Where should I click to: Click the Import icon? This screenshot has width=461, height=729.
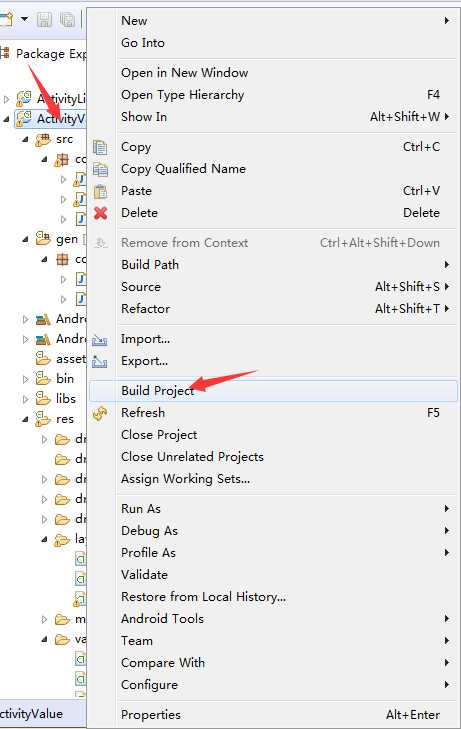click(100, 340)
